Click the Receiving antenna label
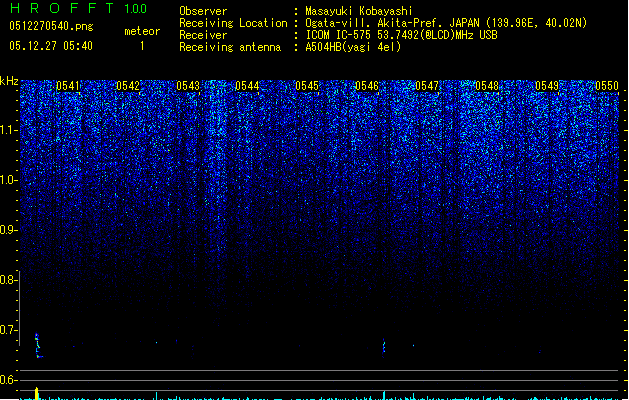629x400 pixels. coord(230,47)
